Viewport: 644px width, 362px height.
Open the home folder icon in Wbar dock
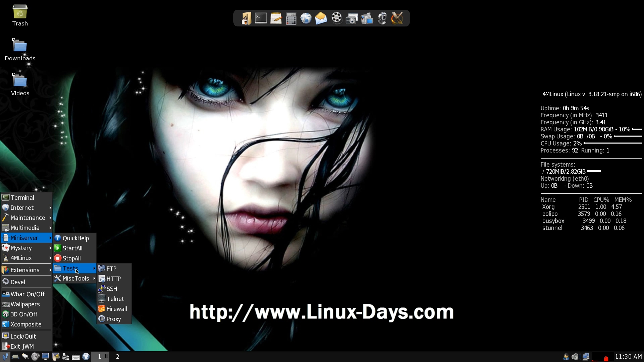pyautogui.click(x=246, y=18)
